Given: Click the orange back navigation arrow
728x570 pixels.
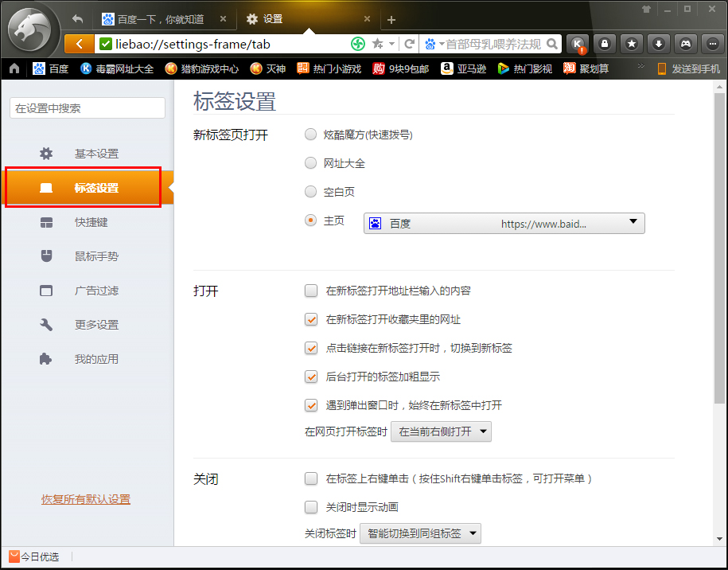Looking at the screenshot, I should (77, 45).
